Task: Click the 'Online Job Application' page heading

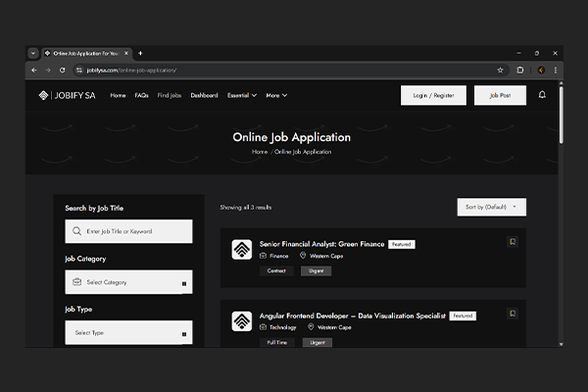Action: tap(292, 137)
